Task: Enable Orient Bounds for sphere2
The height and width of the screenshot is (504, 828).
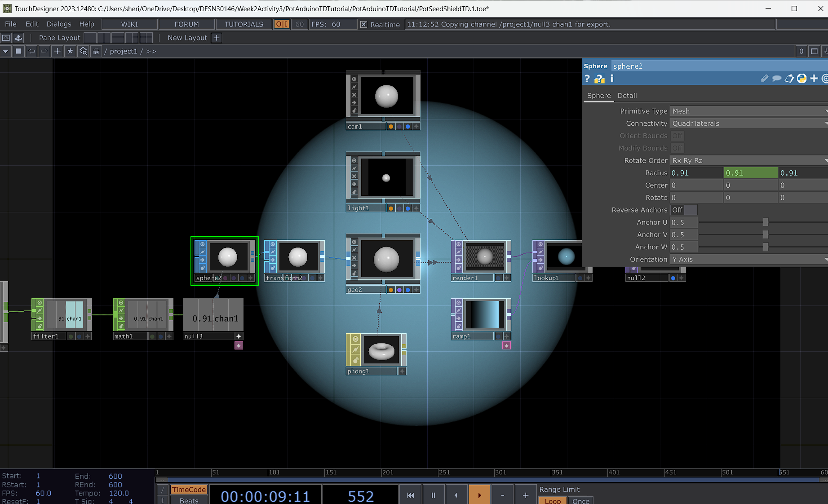Action: pos(677,135)
